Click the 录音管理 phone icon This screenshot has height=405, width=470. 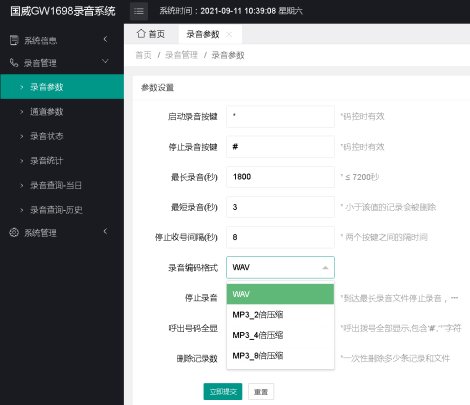(14, 62)
